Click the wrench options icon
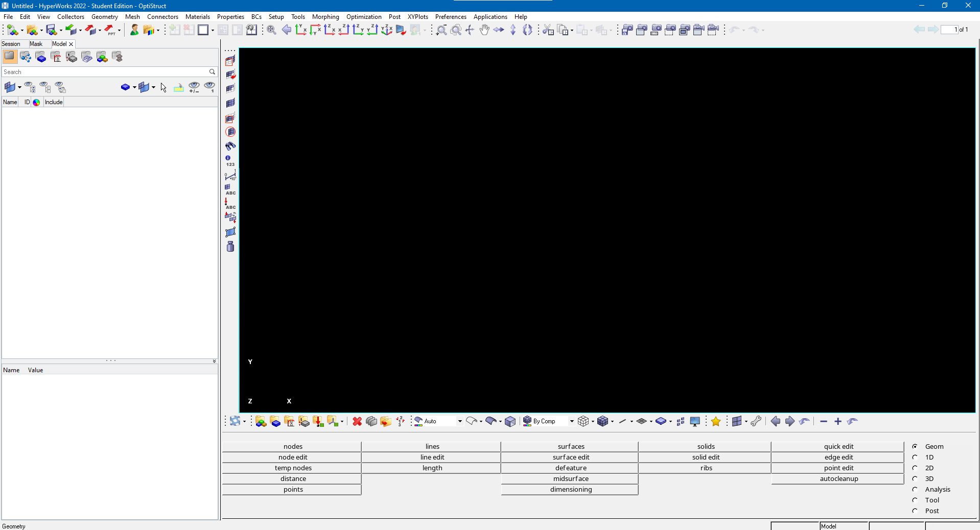Image resolution: width=980 pixels, height=530 pixels. coord(756,421)
